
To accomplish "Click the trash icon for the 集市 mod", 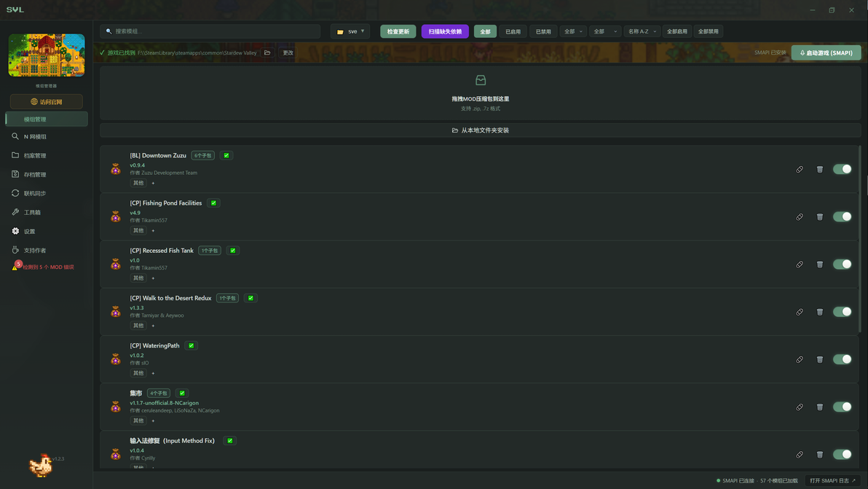I will click(x=820, y=407).
